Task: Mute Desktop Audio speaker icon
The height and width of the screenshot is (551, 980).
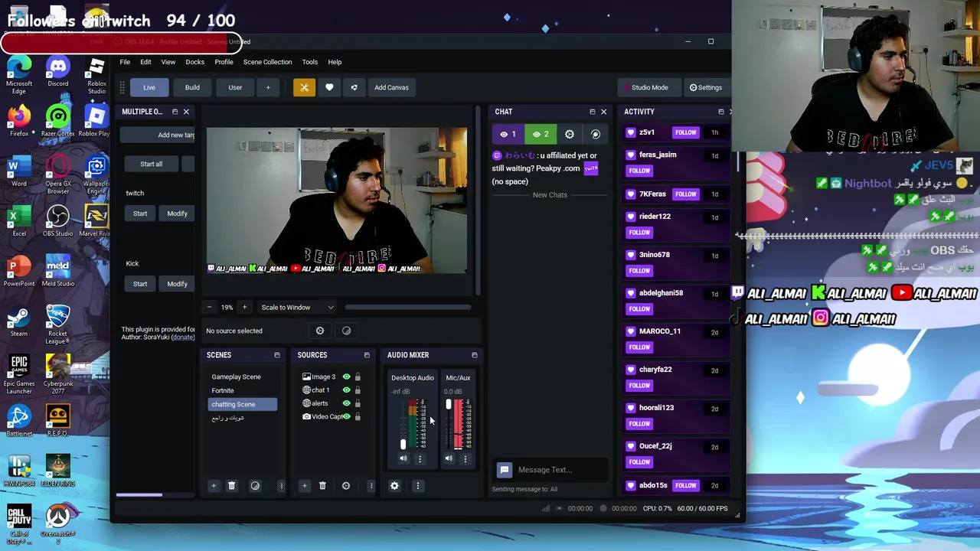Action: (x=403, y=459)
